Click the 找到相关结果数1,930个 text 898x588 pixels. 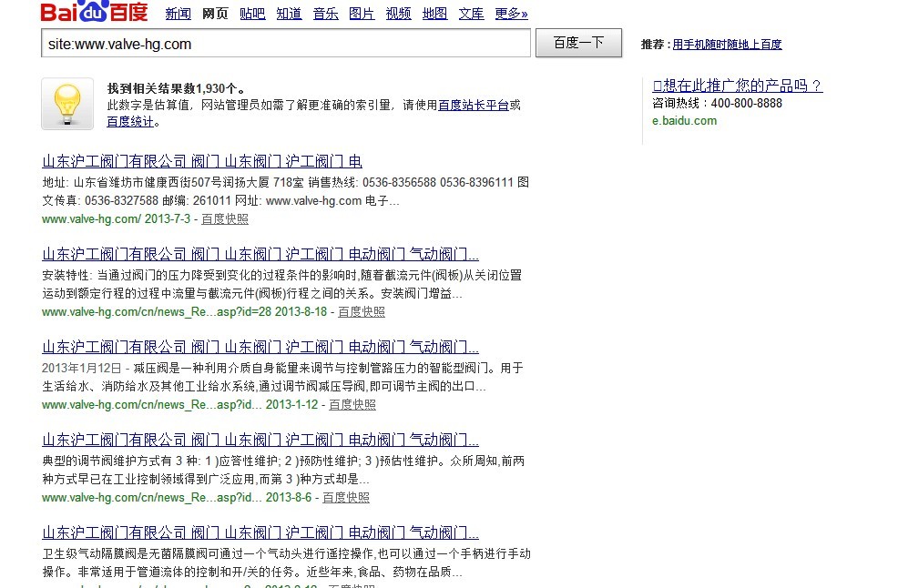point(176,88)
